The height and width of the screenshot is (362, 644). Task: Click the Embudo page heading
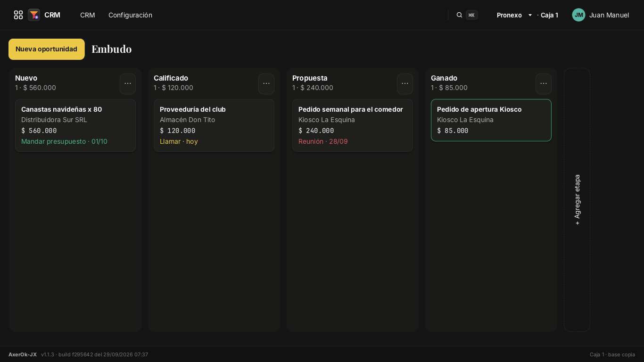111,49
